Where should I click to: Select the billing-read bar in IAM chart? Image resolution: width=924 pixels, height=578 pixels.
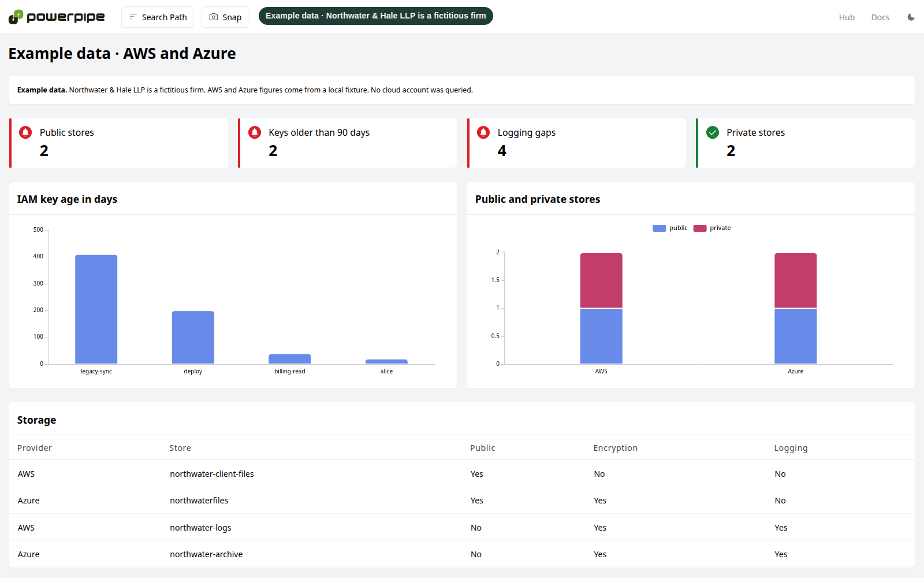click(x=290, y=359)
